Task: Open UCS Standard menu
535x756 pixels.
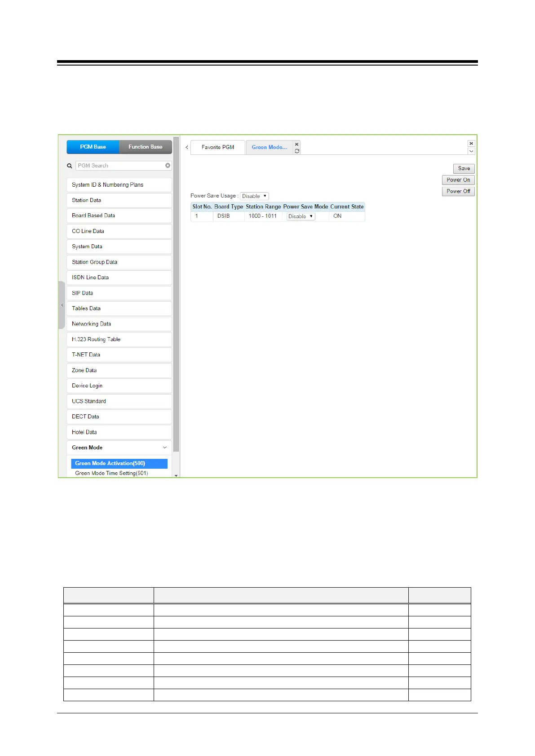Action: tap(119, 401)
